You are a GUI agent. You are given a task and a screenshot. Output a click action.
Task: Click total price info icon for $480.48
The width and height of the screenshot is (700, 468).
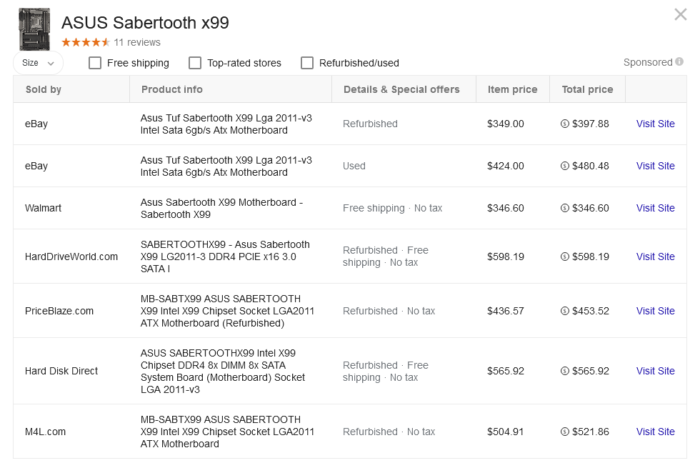(x=566, y=166)
